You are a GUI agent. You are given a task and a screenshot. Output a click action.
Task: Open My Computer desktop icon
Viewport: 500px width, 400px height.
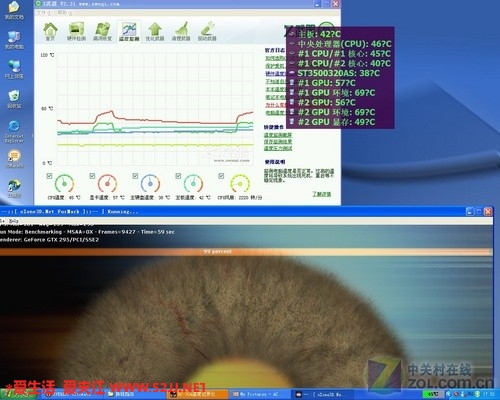14,40
